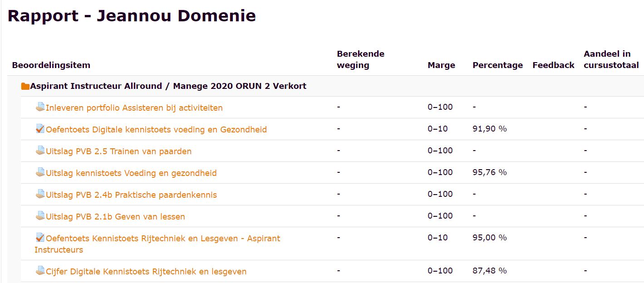Open Cijfer Digitale Kennistoets Rijtechniek en lesgeven
The height and width of the screenshot is (283, 644).
coord(146,272)
